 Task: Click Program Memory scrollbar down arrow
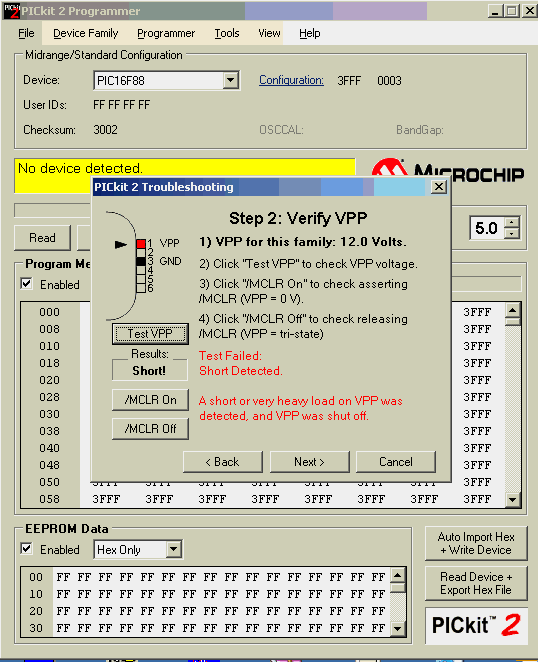(512, 499)
